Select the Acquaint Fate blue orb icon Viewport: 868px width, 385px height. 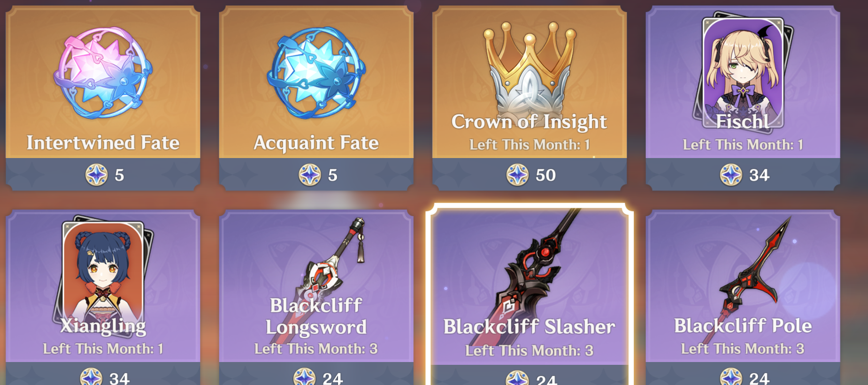(316, 73)
